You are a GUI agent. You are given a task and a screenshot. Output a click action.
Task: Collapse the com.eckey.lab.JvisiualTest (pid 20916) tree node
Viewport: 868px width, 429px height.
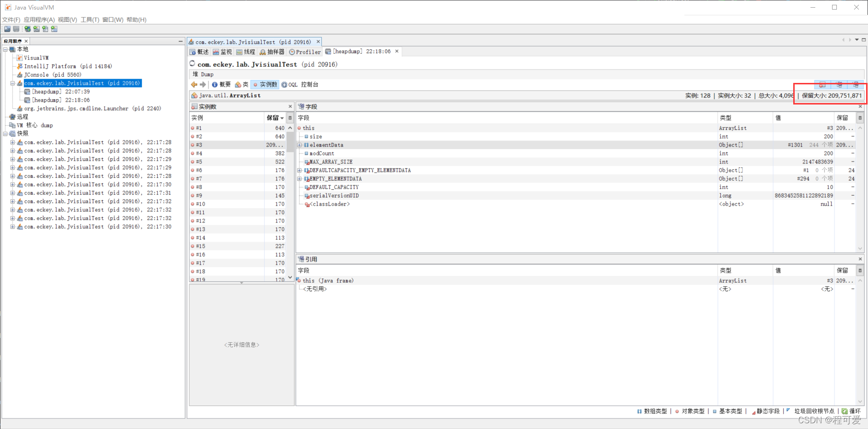coord(13,83)
